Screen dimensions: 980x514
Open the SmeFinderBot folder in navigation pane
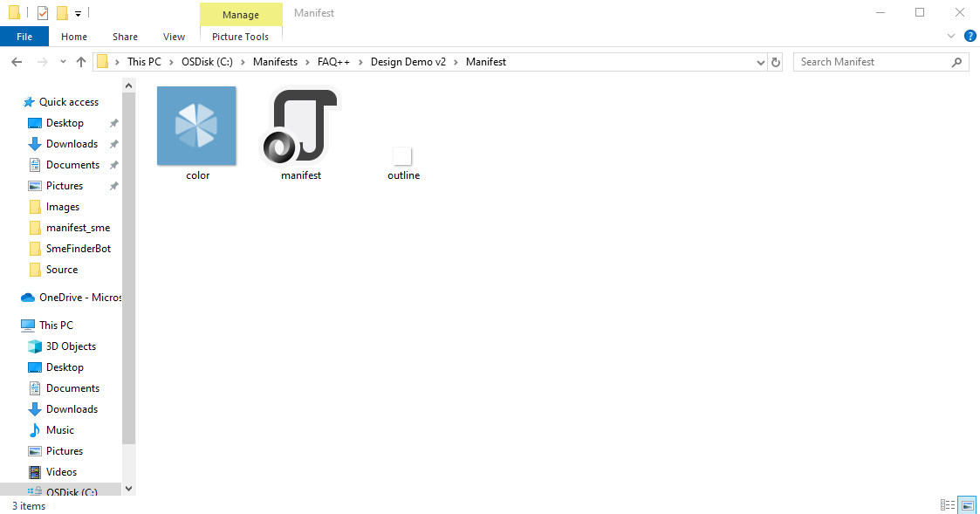[x=79, y=249]
